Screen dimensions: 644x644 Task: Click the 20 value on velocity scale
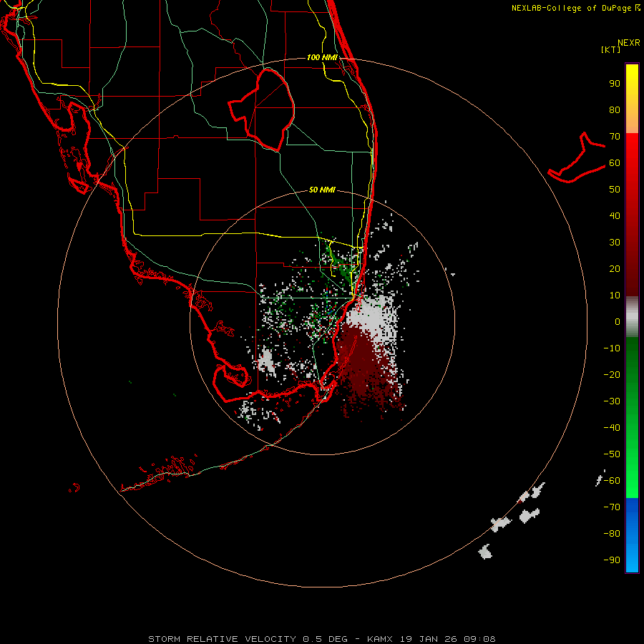tap(615, 269)
